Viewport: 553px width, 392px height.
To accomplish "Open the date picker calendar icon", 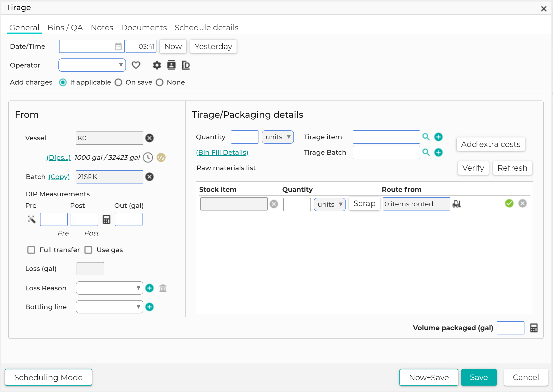I will point(118,46).
